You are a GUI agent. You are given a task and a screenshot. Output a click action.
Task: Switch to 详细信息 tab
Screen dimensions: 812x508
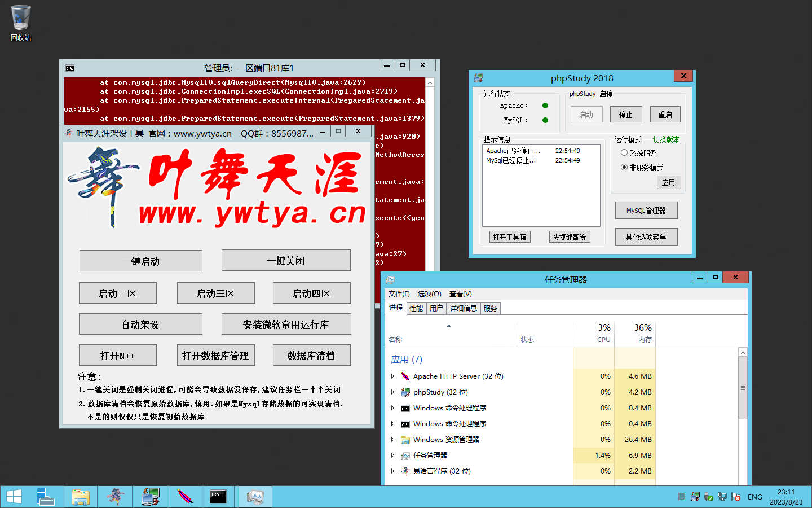click(x=463, y=308)
